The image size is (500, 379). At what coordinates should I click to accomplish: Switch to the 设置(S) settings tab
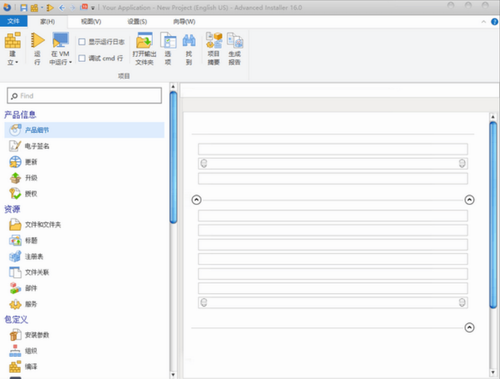[137, 22]
